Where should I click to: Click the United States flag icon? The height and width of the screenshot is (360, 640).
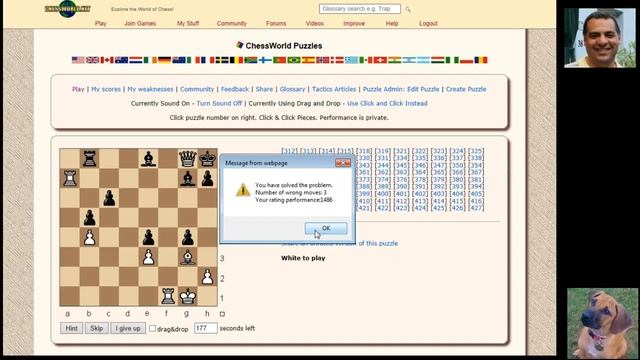click(78, 60)
